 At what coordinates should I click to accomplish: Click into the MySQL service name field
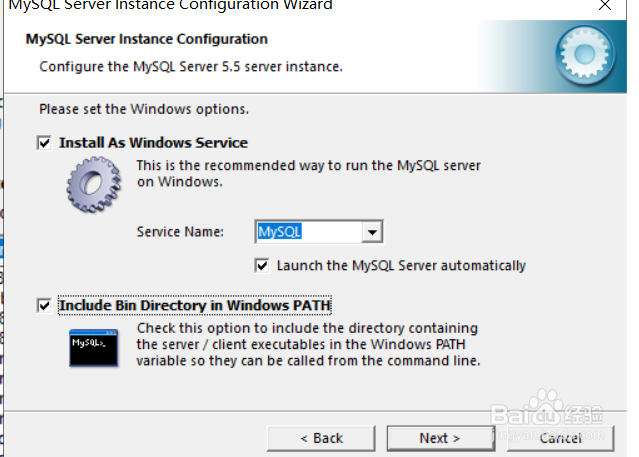tap(307, 232)
